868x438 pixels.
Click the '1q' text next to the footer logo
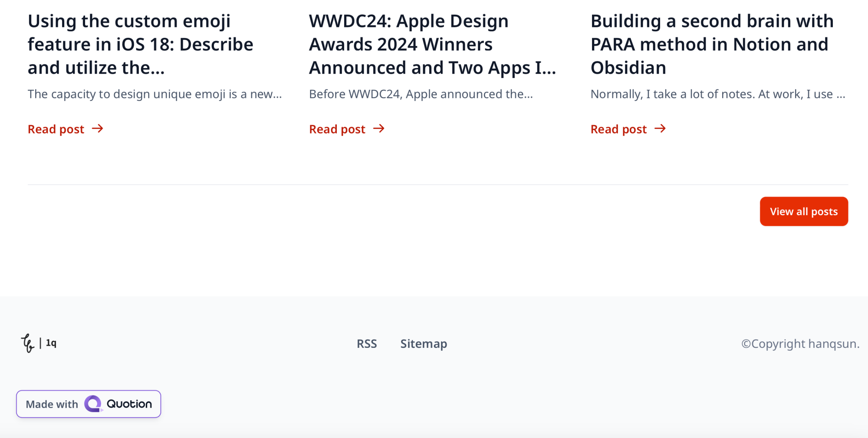click(51, 343)
